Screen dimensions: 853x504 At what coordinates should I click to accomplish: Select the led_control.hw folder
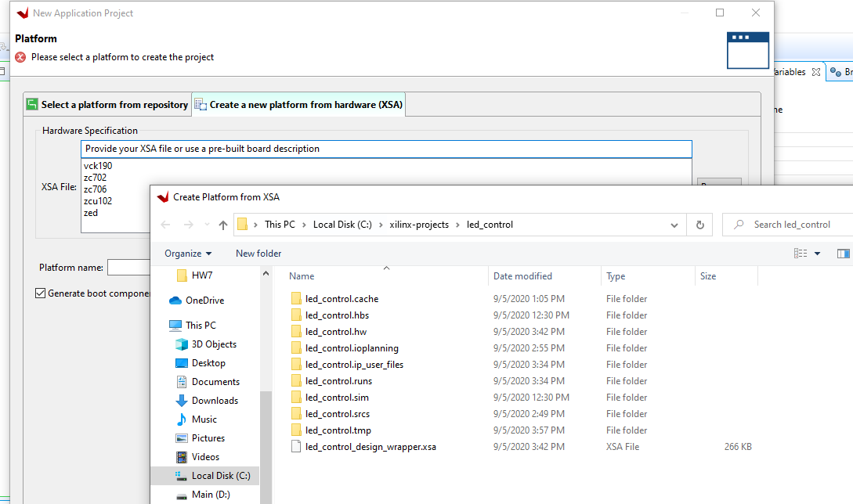point(336,332)
